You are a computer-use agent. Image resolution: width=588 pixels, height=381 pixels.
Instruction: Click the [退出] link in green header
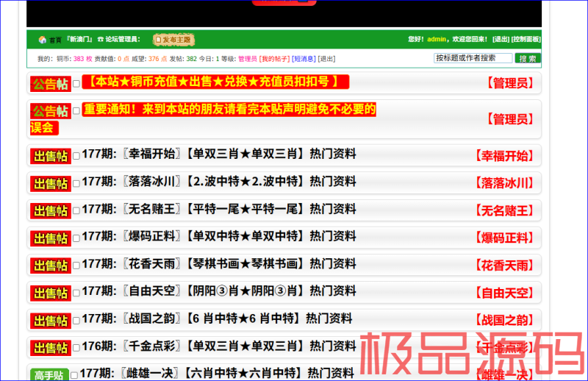click(x=501, y=39)
